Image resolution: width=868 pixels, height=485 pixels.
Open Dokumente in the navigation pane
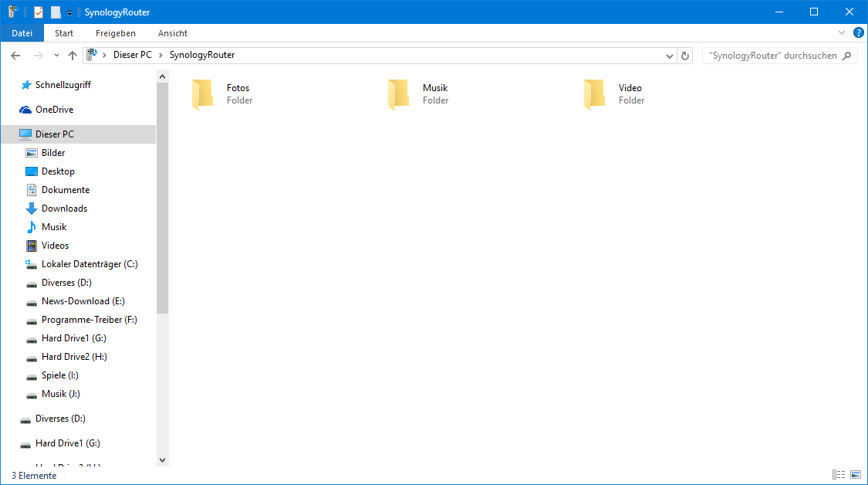(66, 189)
